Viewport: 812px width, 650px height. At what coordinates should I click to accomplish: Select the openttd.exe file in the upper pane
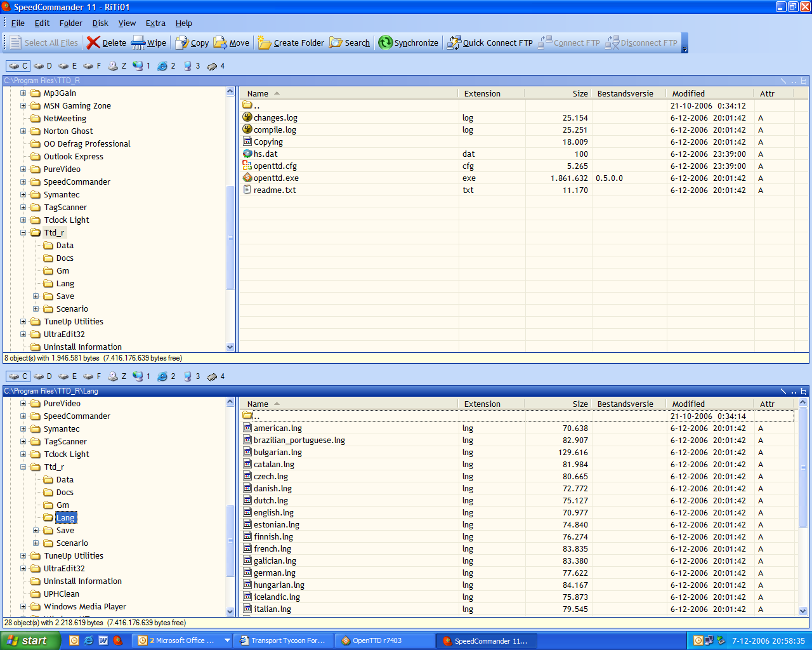point(276,178)
